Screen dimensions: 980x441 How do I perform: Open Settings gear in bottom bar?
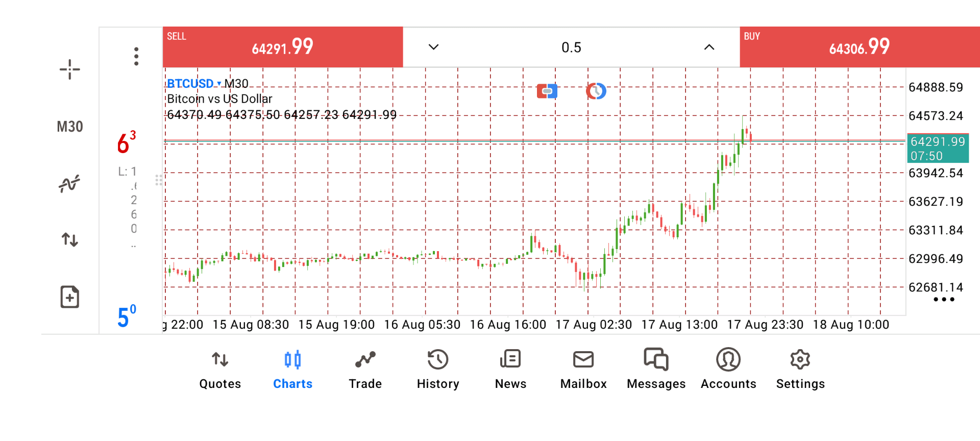pyautogui.click(x=800, y=370)
